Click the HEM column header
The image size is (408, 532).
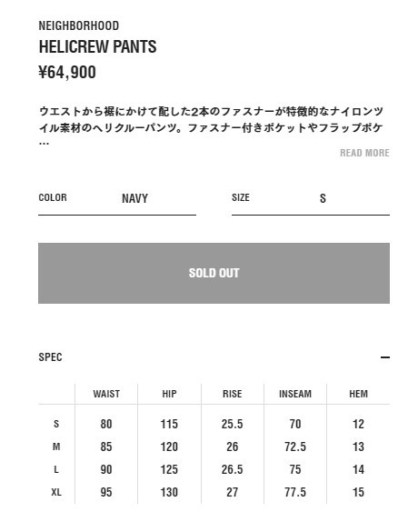(359, 394)
